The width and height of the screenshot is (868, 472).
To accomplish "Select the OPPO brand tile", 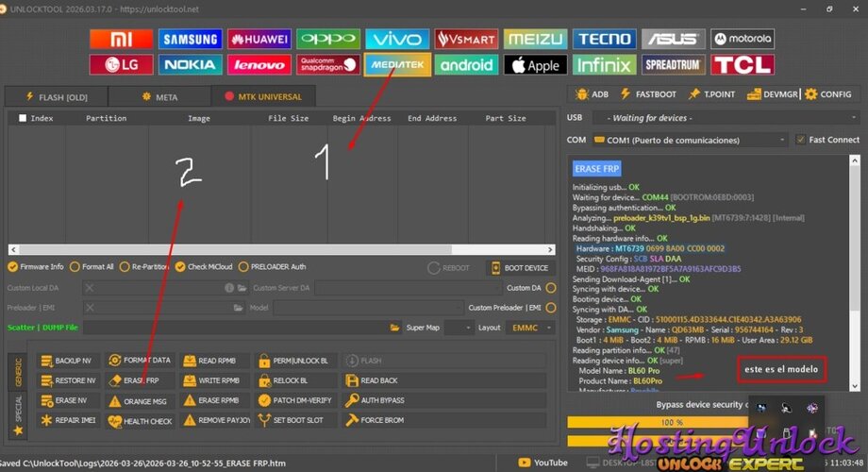I will [x=328, y=39].
